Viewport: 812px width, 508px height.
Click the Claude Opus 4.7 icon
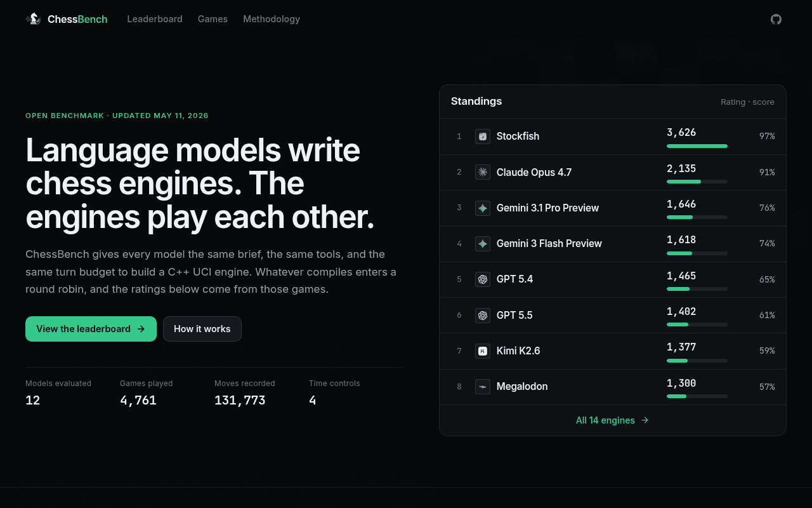tap(483, 172)
